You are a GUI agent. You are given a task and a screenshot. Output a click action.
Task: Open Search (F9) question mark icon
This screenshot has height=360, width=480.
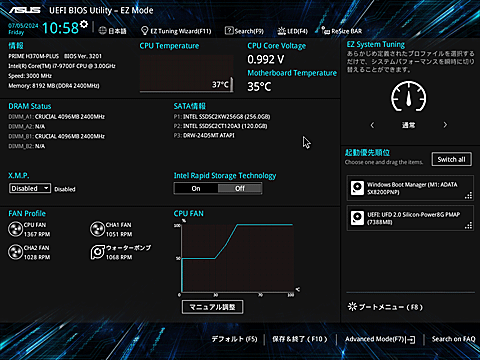click(x=229, y=31)
